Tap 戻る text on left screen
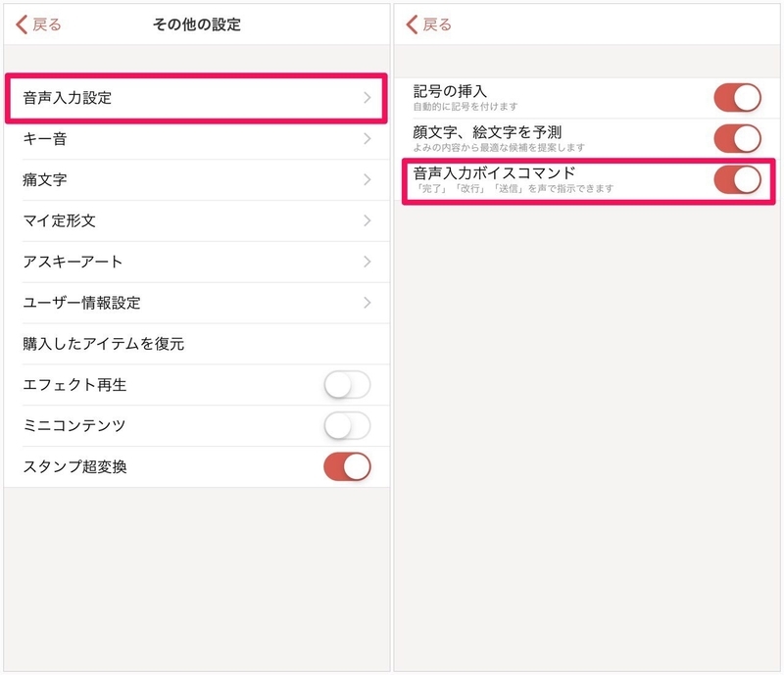This screenshot has width=784, height=675. (x=47, y=24)
